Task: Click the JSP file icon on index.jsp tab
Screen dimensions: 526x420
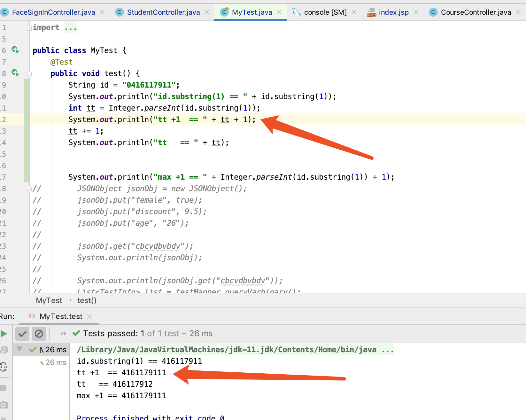Action: 371,12
